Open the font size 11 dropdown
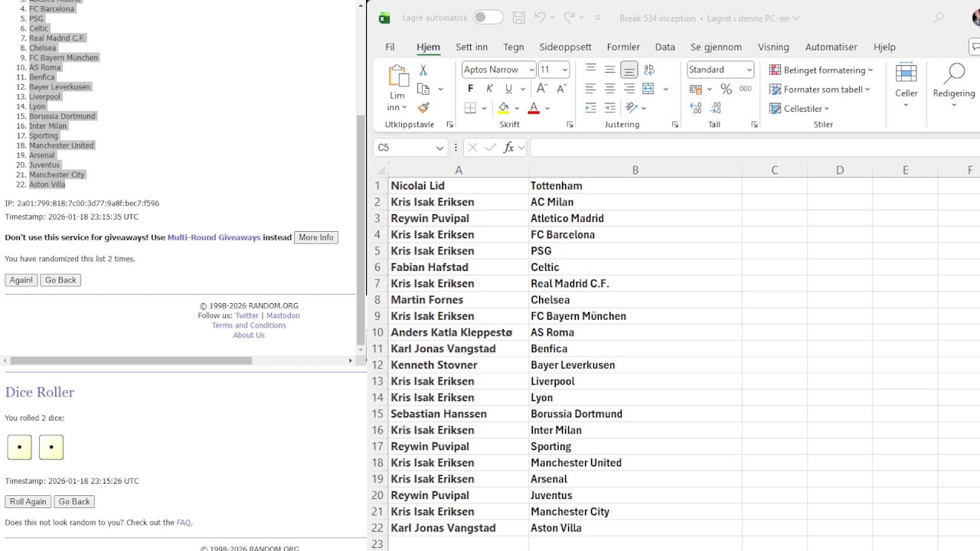 click(x=565, y=70)
